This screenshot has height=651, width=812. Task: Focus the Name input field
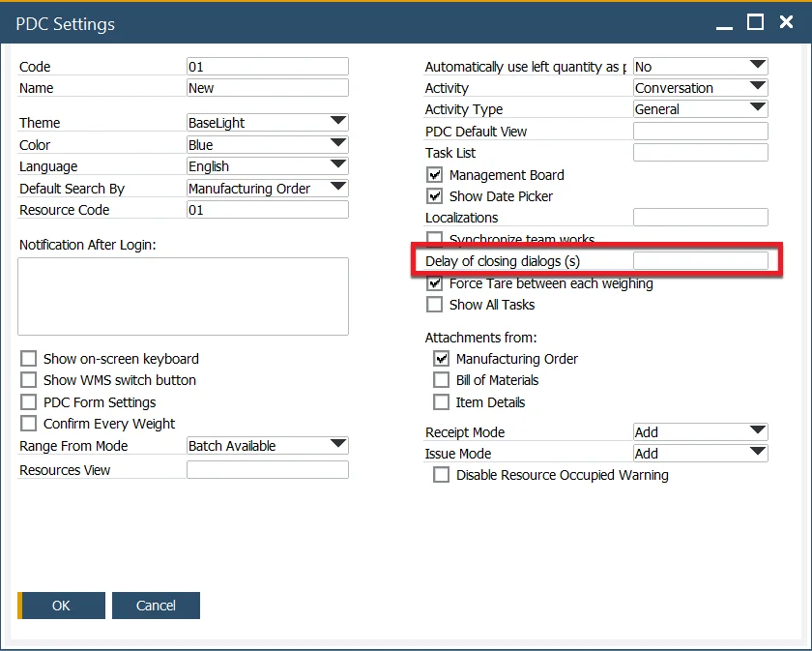pyautogui.click(x=268, y=88)
